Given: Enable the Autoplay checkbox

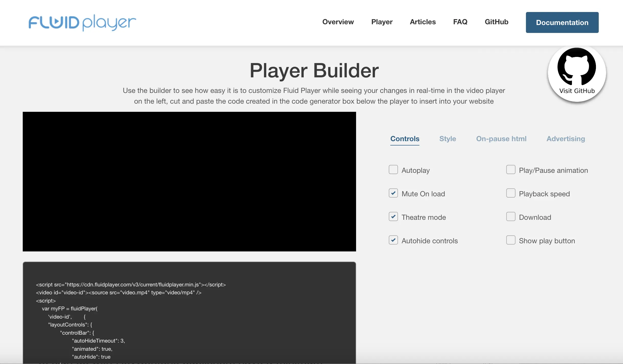Looking at the screenshot, I should coord(393,170).
